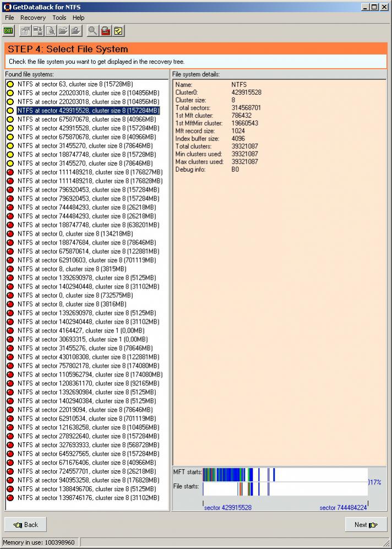Click the GetDataBack title bar app icon
This screenshot has width=392, height=549.
(x=7, y=7)
